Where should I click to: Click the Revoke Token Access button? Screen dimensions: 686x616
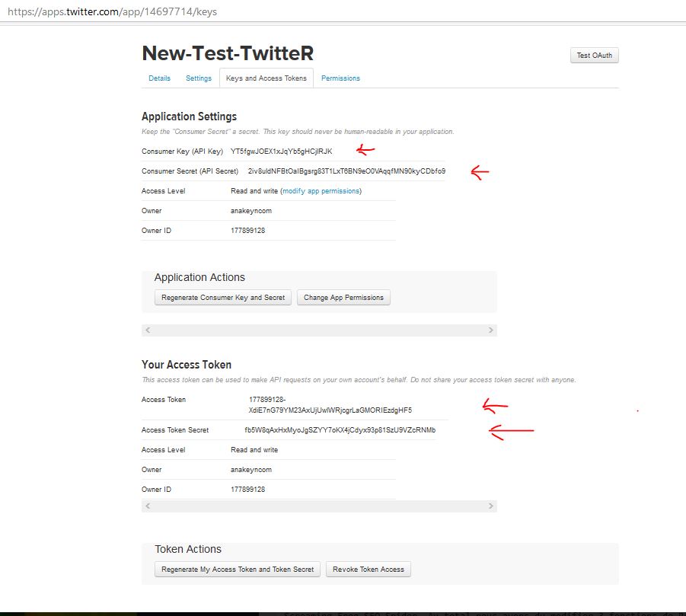pyautogui.click(x=369, y=570)
